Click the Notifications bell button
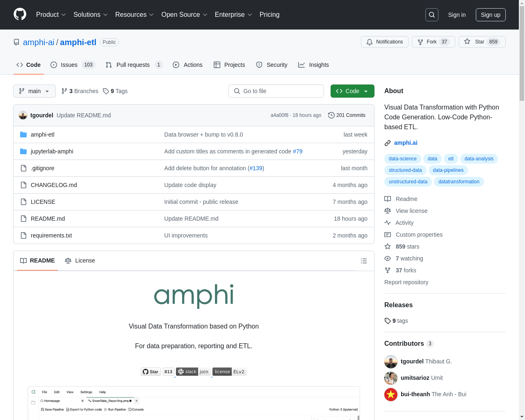Viewport: 525px width, 420px height. point(385,42)
